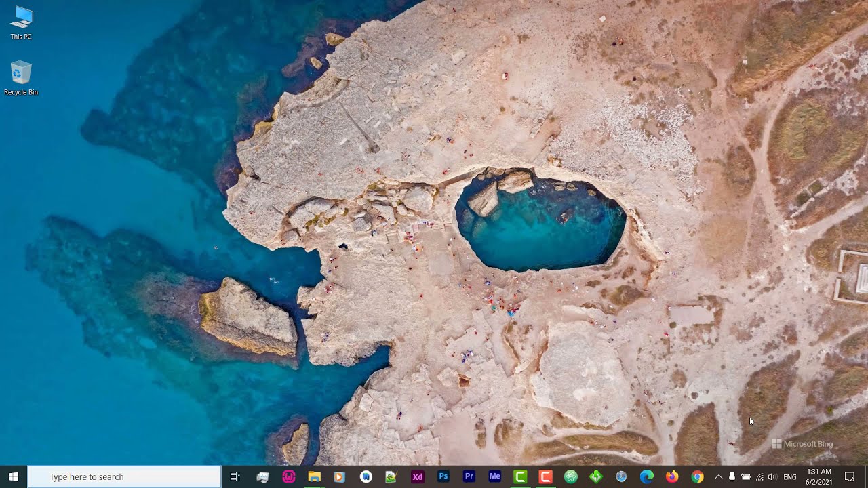Launch Atom editor from the taskbar
Viewport: 868px width, 488px height.
tap(571, 476)
